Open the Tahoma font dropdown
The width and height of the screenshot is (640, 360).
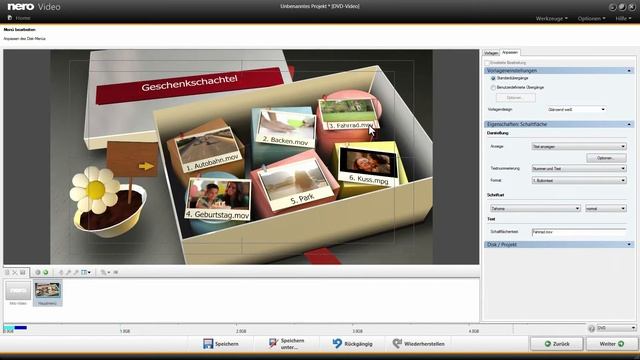click(535, 208)
